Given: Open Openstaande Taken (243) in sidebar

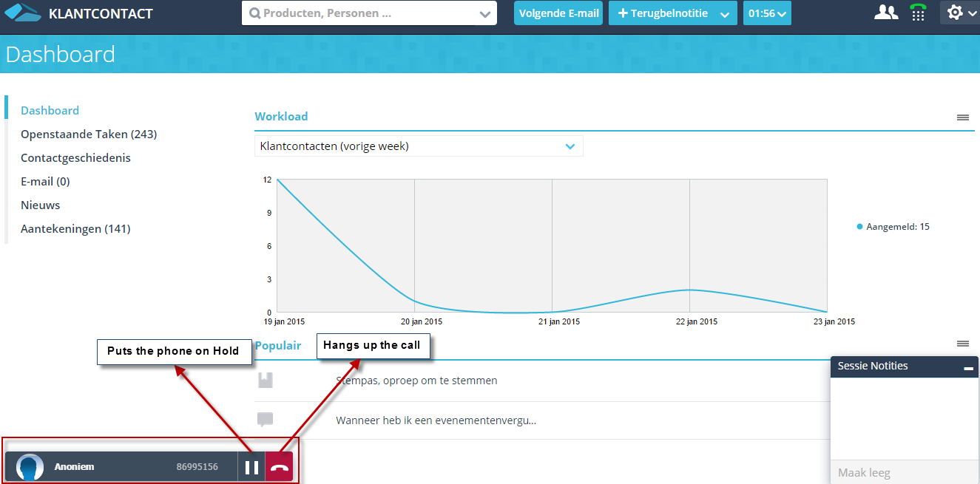Looking at the screenshot, I should (89, 134).
